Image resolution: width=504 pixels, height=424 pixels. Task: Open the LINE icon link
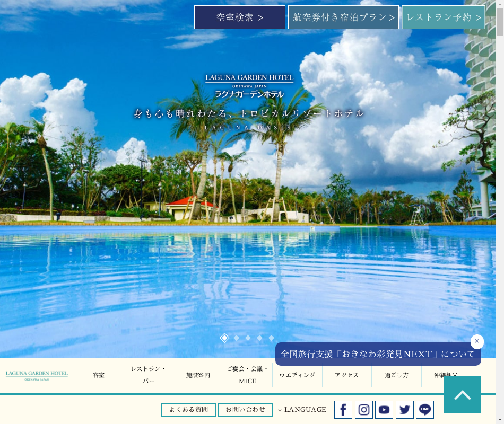tap(425, 410)
